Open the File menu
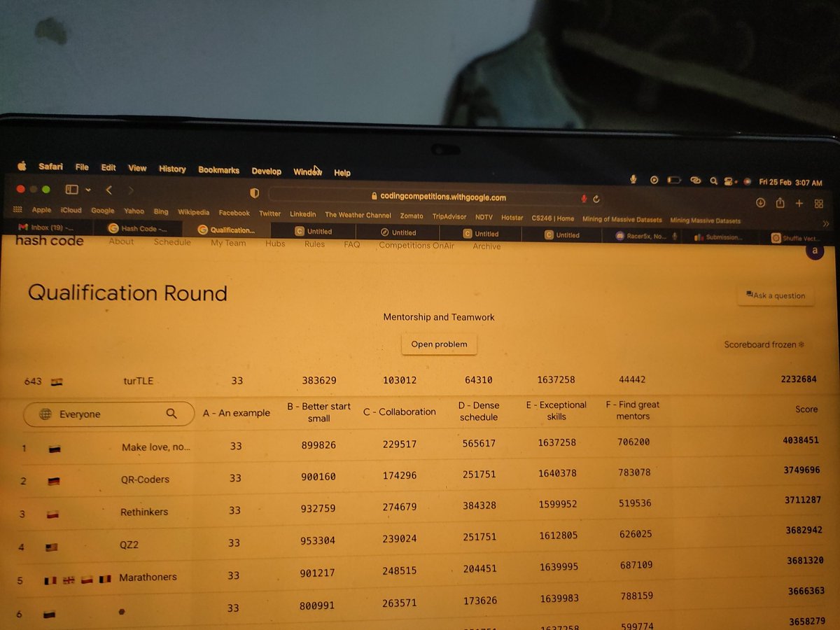Image resolution: width=840 pixels, height=630 pixels. [82, 167]
